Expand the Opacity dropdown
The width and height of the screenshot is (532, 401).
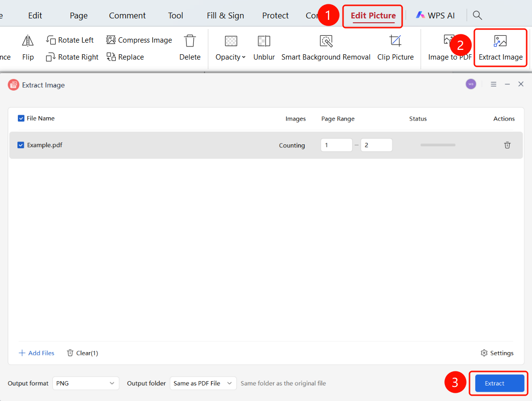point(230,57)
